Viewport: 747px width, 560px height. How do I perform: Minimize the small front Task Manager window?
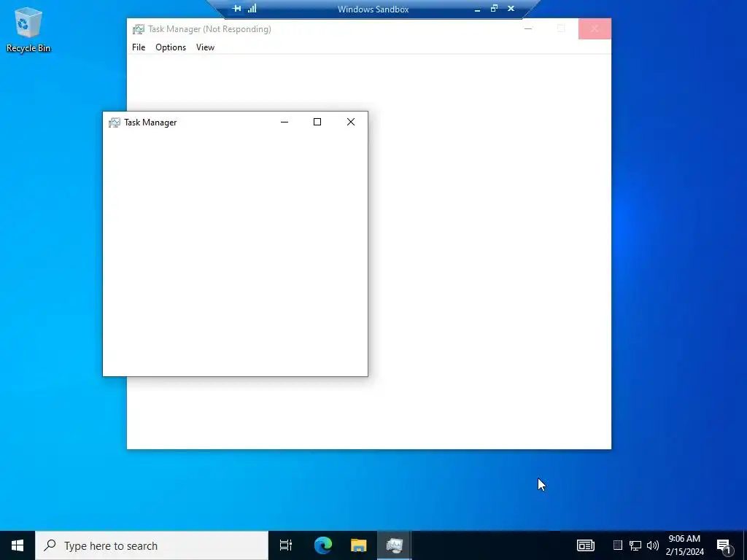click(x=285, y=122)
